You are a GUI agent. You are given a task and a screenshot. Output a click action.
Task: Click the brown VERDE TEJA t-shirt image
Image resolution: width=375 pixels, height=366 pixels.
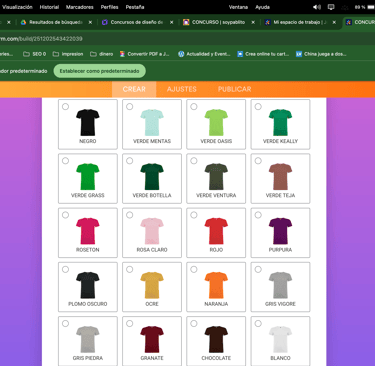point(280,177)
